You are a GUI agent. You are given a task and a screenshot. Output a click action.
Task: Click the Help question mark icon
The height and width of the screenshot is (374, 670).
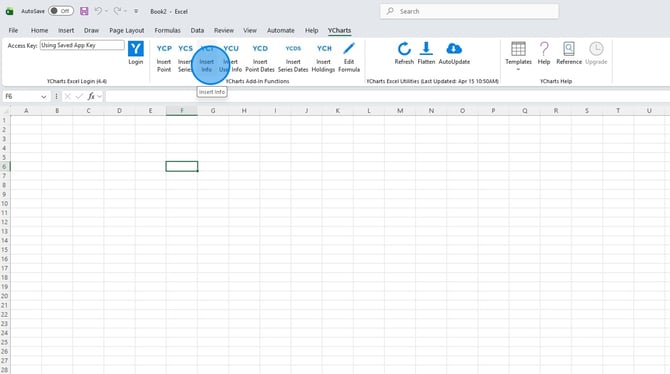tap(544, 49)
